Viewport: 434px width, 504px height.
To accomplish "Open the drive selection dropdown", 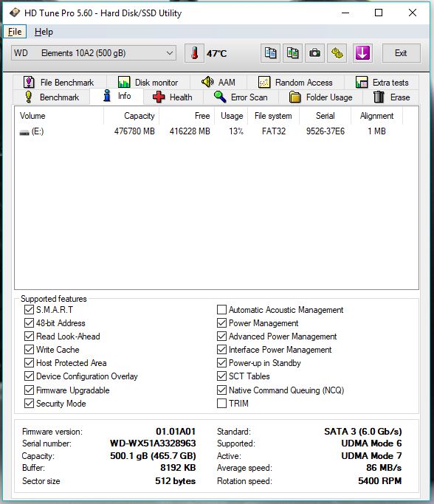I will [94, 53].
